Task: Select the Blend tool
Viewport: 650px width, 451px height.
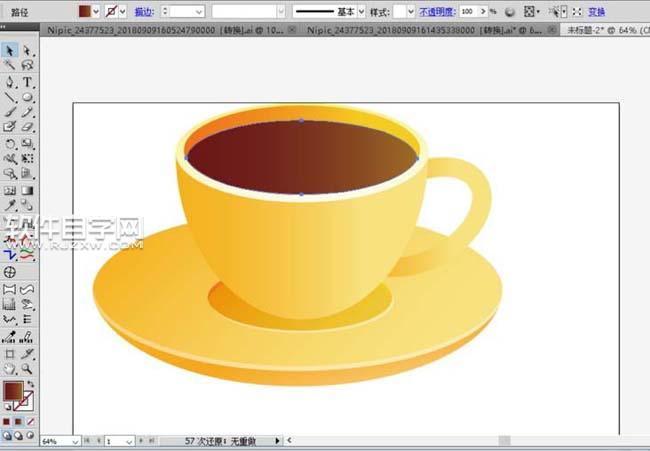Action: 27,205
